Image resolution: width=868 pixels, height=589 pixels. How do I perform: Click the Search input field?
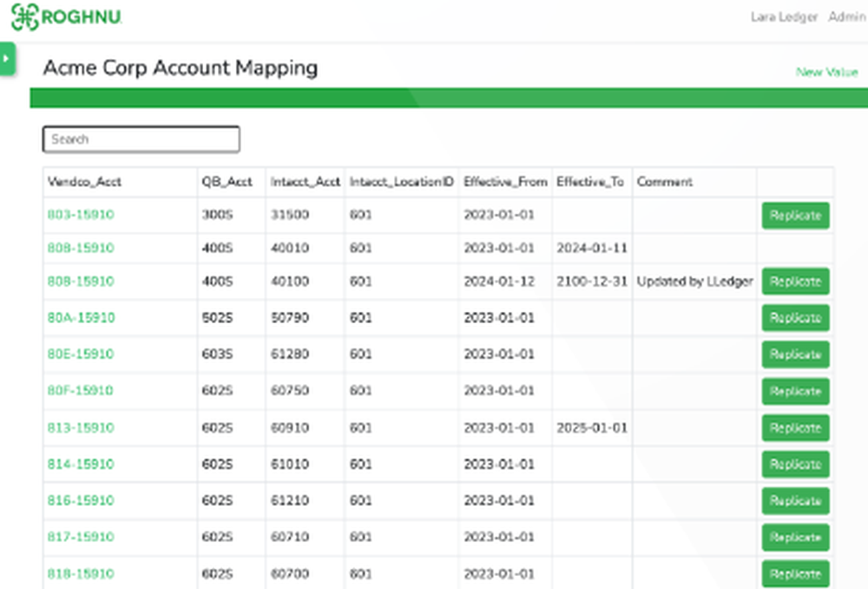(x=141, y=139)
